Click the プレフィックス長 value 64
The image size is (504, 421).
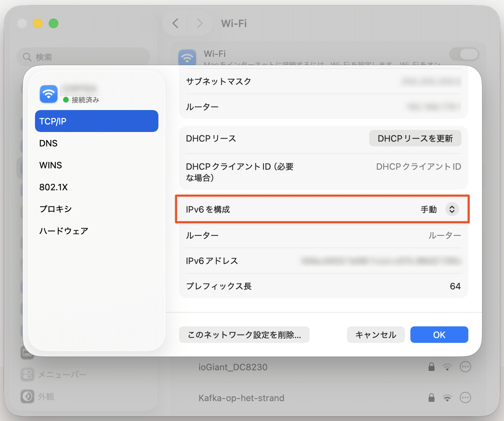coord(455,286)
